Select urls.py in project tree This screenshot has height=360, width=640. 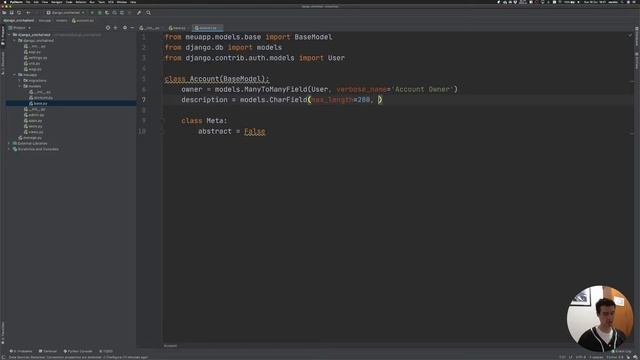tap(32, 63)
